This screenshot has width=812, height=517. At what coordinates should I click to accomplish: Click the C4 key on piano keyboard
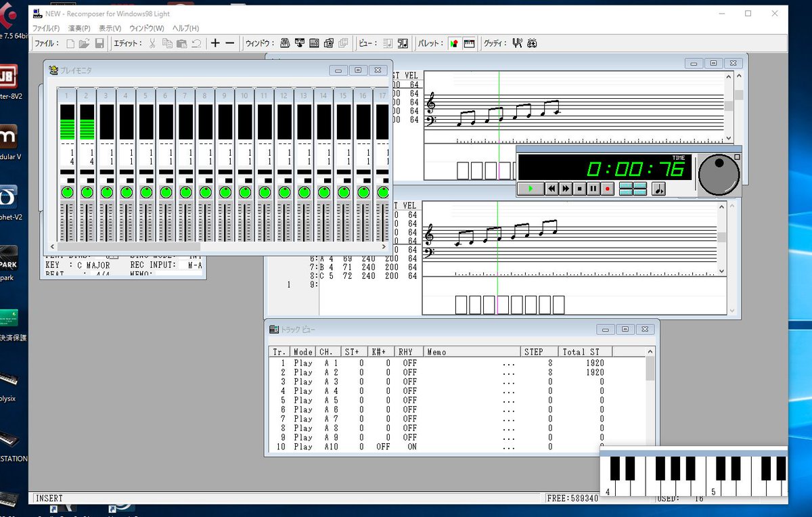pos(606,478)
